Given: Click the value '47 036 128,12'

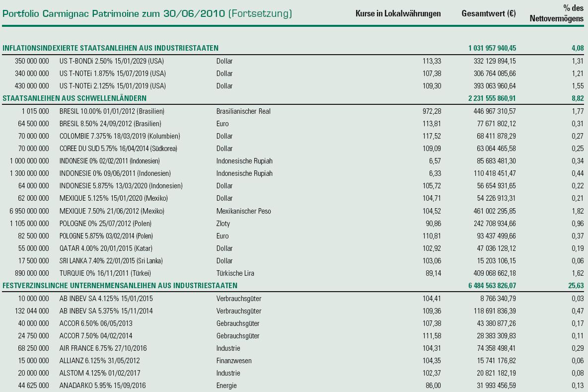Looking at the screenshot, I should (496, 248).
